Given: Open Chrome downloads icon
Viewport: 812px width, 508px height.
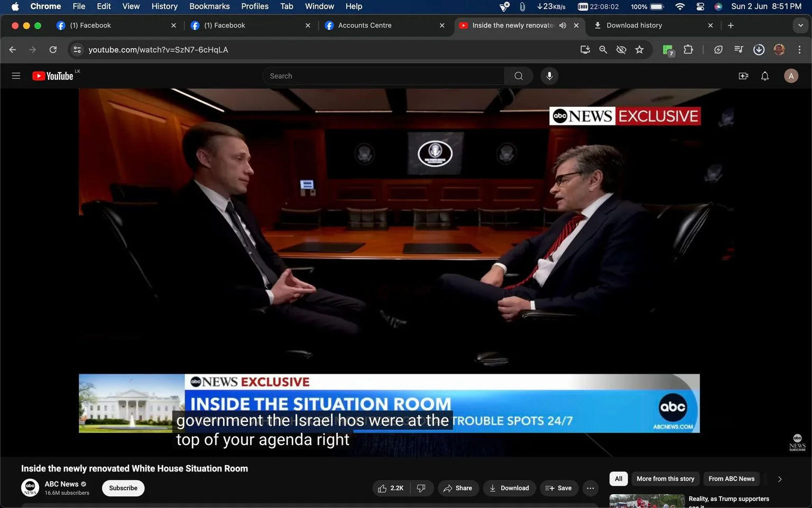Looking at the screenshot, I should tap(759, 50).
